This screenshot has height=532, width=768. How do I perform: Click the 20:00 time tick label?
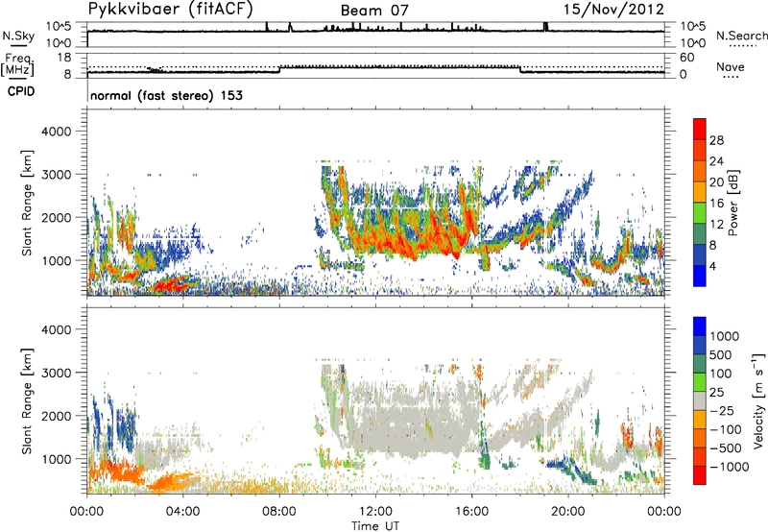point(568,512)
